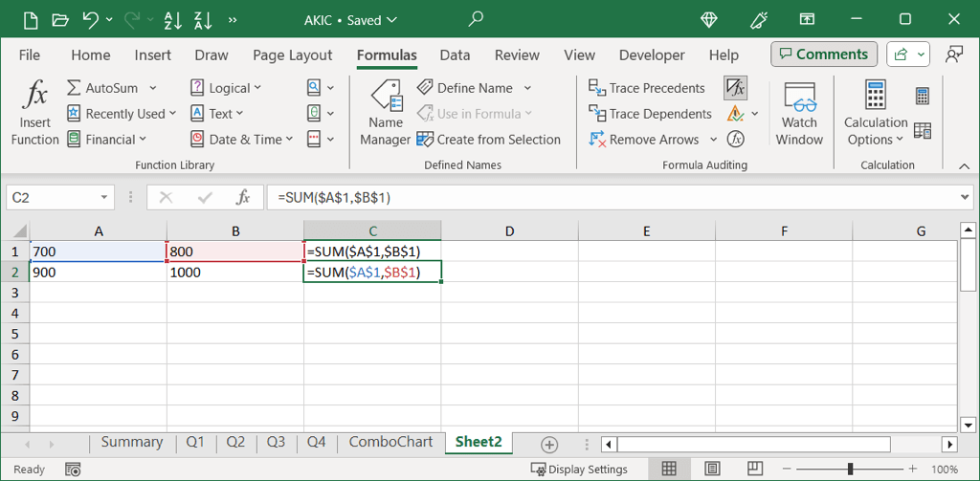Open Calculation Options dropdown
Image resolution: width=980 pixels, height=481 pixels.
click(x=876, y=114)
